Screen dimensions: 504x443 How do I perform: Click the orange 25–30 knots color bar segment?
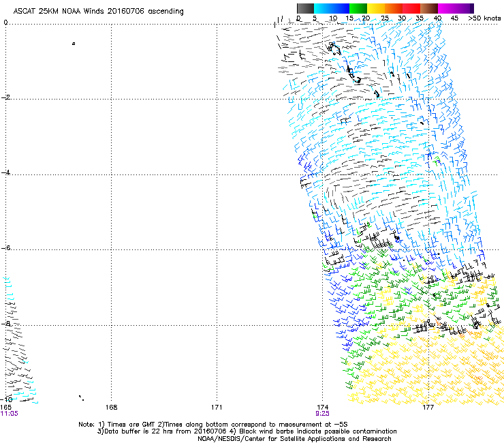tap(394, 8)
